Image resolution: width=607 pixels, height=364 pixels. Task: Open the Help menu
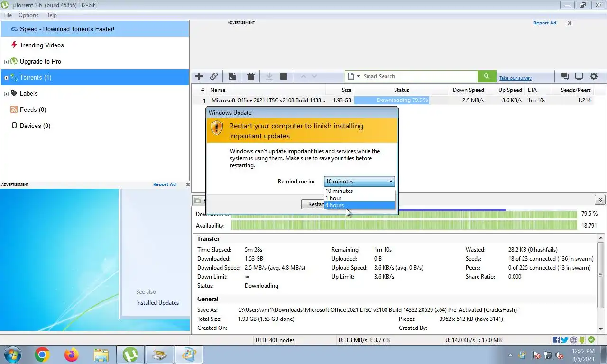pyautogui.click(x=51, y=15)
